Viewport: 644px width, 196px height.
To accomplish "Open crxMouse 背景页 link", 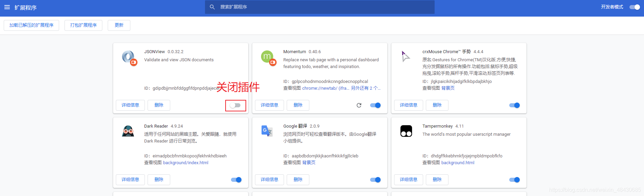I will click(448, 88).
